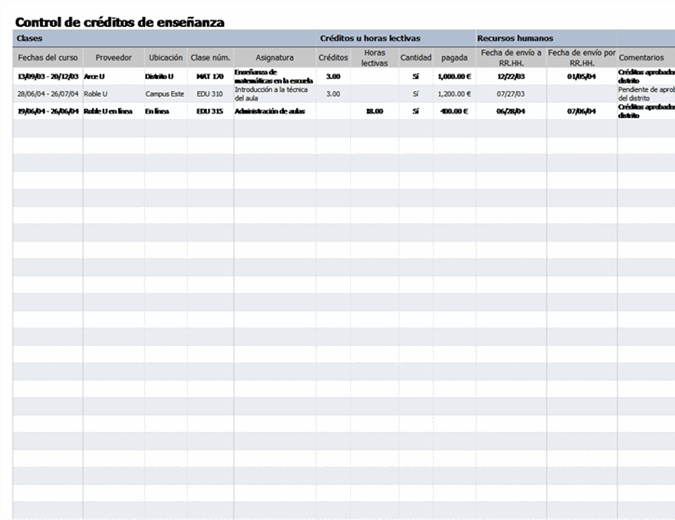The height and width of the screenshot is (520, 675).
Task: Click the 'Asignatura' column header
Action: (274, 58)
